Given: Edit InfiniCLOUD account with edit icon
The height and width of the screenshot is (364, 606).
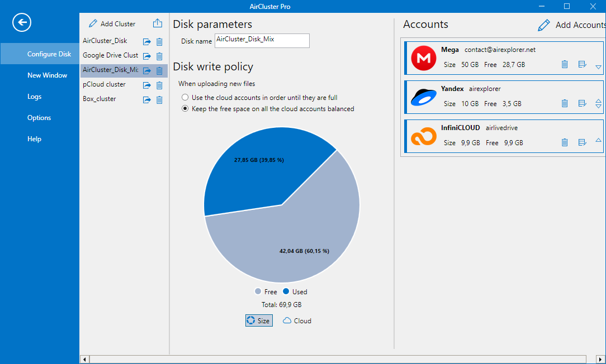Looking at the screenshot, I should click(583, 142).
